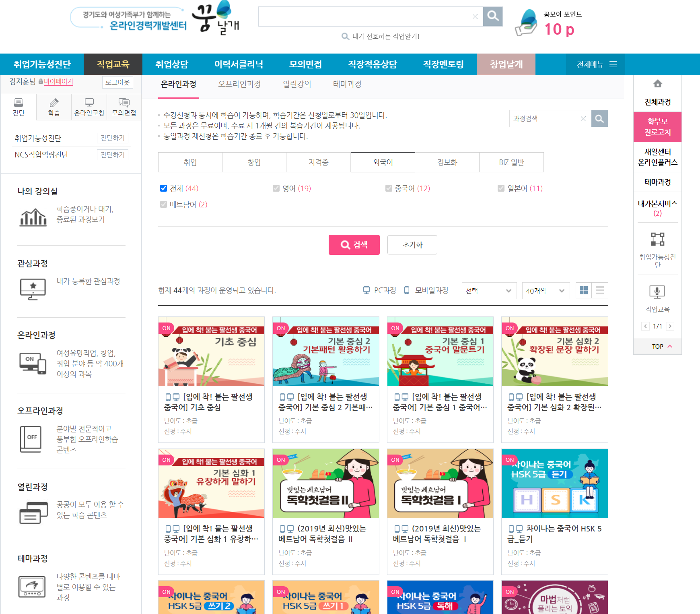Open the 취업상담 main menu
Screen dimensions: 700x614
pos(172,64)
